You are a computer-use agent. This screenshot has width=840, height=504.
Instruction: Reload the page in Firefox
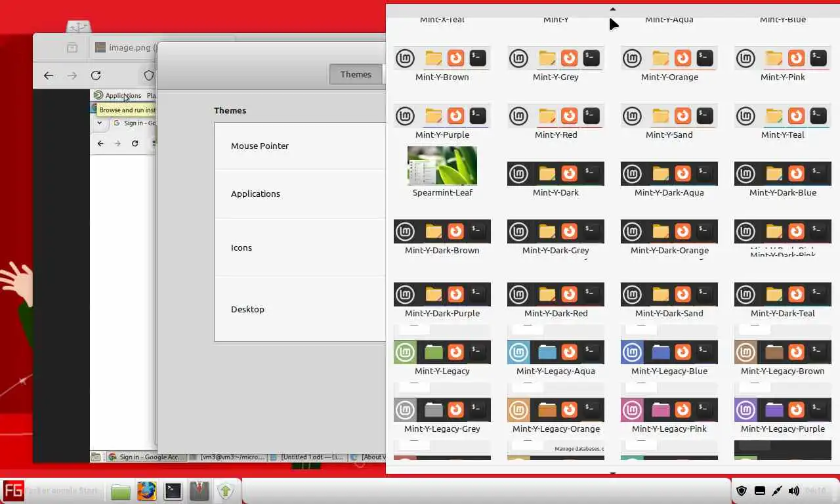[x=96, y=75]
